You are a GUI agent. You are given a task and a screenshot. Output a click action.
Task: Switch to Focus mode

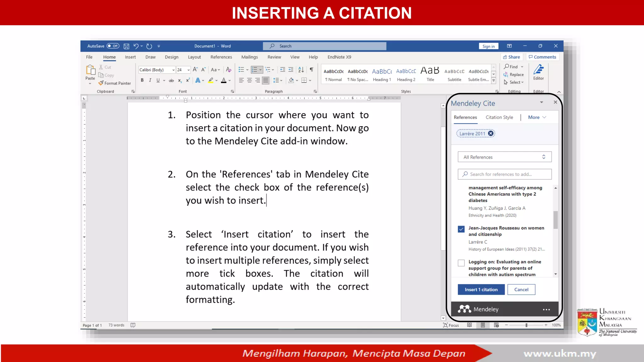pos(451,325)
